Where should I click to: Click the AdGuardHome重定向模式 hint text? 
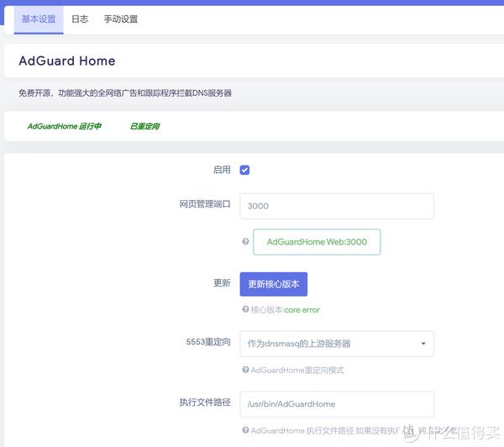297,371
